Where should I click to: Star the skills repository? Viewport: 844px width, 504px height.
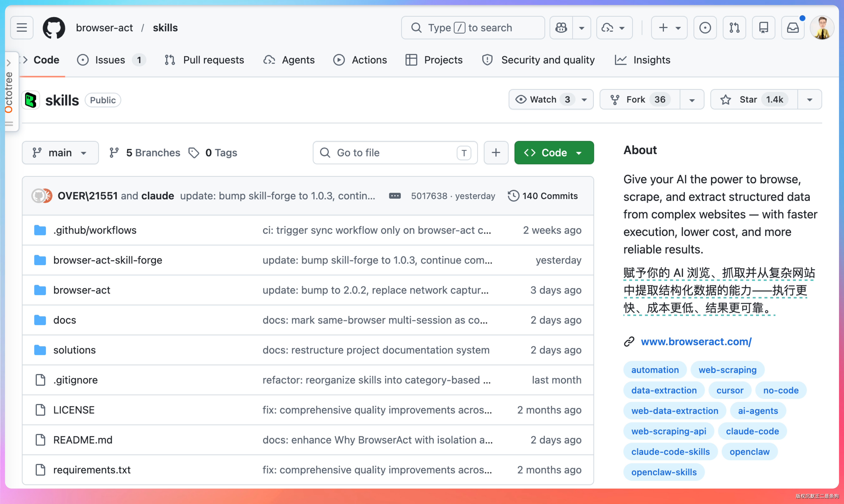coord(754,99)
